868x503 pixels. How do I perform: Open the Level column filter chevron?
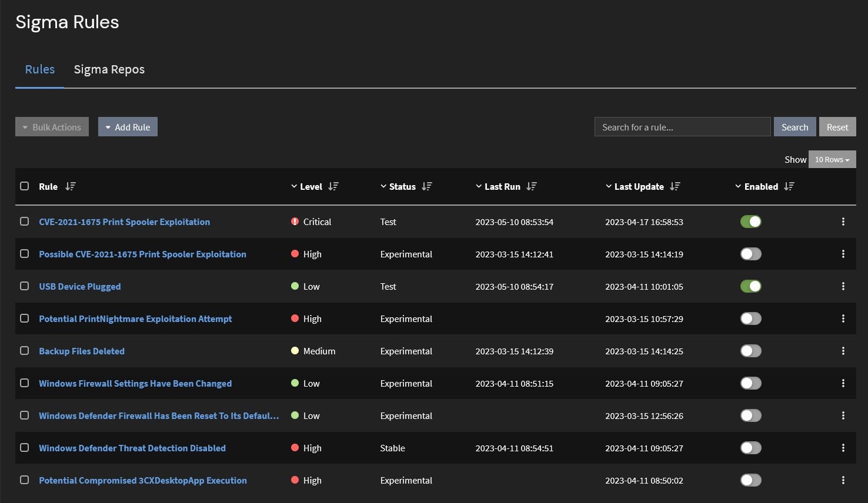[294, 186]
